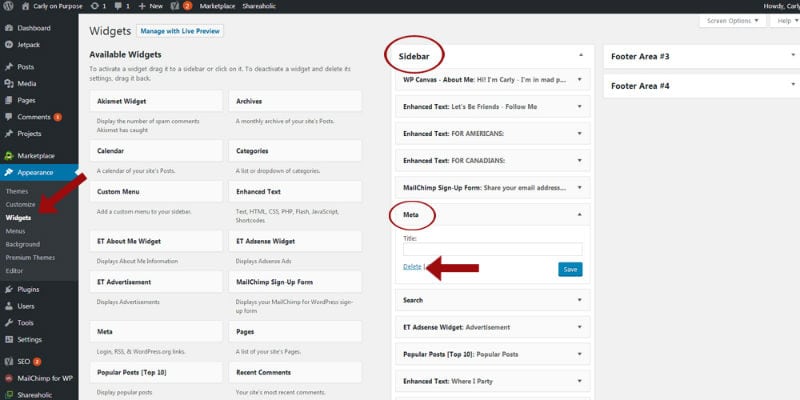
Task: Click the Shareaholic icon in sidebar menu
Action: [x=9, y=395]
